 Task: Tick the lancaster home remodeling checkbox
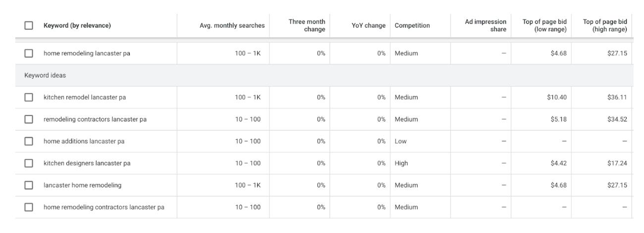(29, 185)
